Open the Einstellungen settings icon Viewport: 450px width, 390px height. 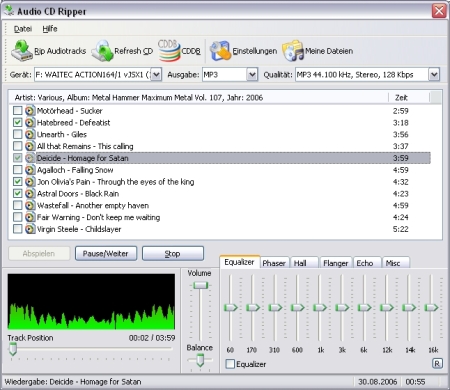220,51
